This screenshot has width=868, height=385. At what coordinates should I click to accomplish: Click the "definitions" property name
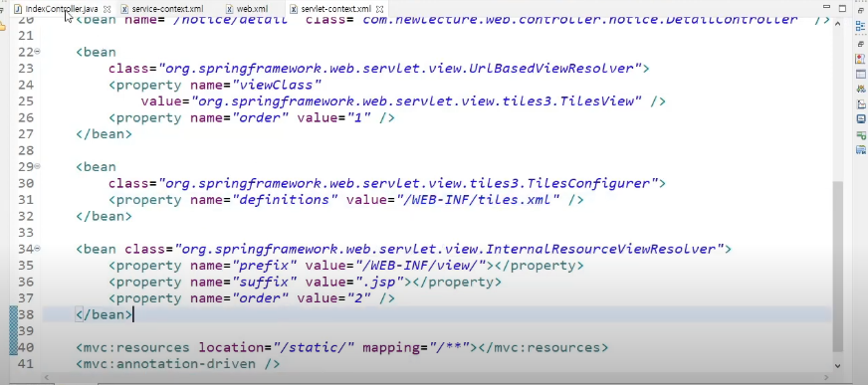pos(285,200)
